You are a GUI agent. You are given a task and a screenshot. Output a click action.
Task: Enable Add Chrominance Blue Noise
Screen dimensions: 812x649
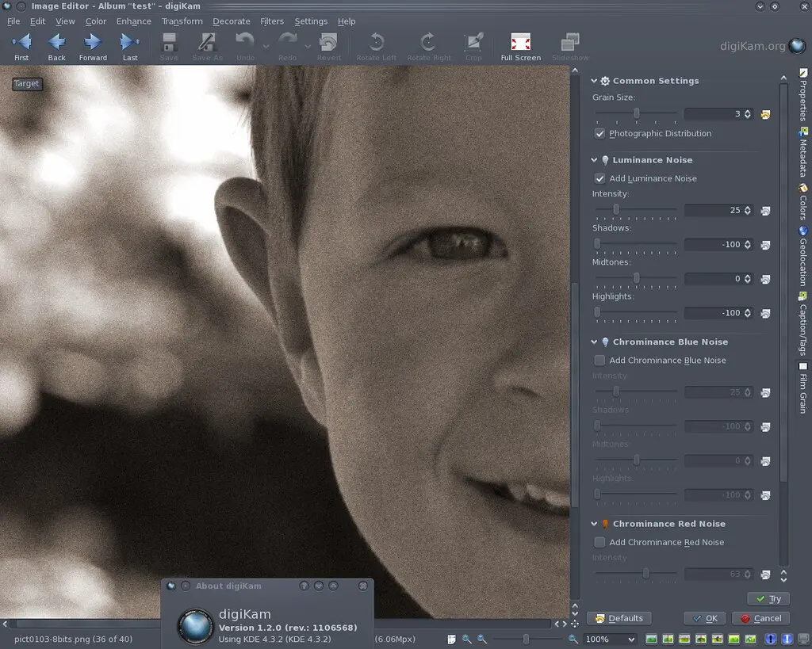point(600,361)
